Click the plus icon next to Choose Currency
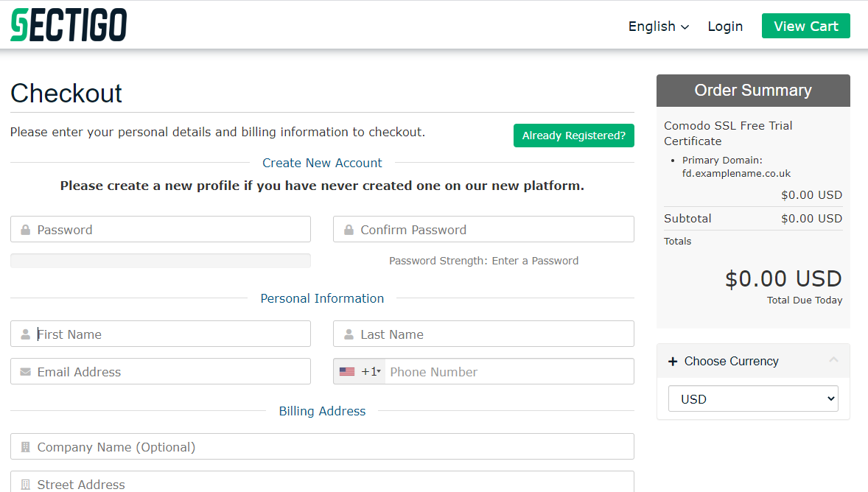Image resolution: width=868 pixels, height=492 pixels. 672,362
